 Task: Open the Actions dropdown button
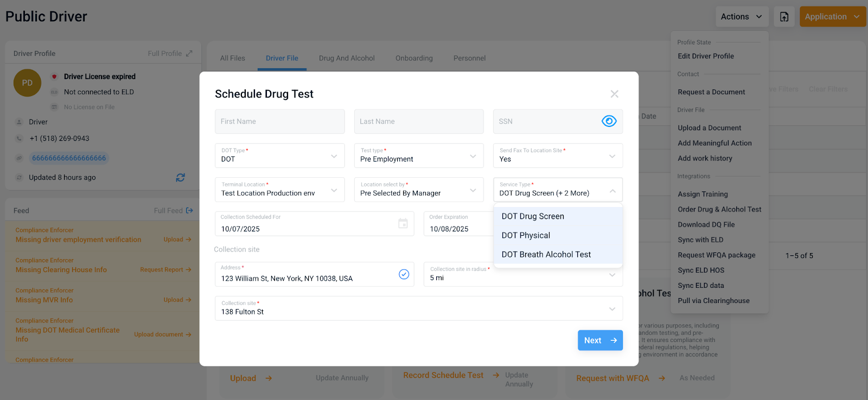742,17
